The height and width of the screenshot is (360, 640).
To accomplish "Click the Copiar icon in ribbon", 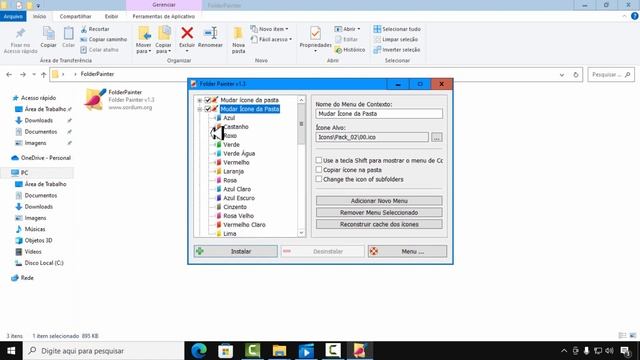I will 49,33.
